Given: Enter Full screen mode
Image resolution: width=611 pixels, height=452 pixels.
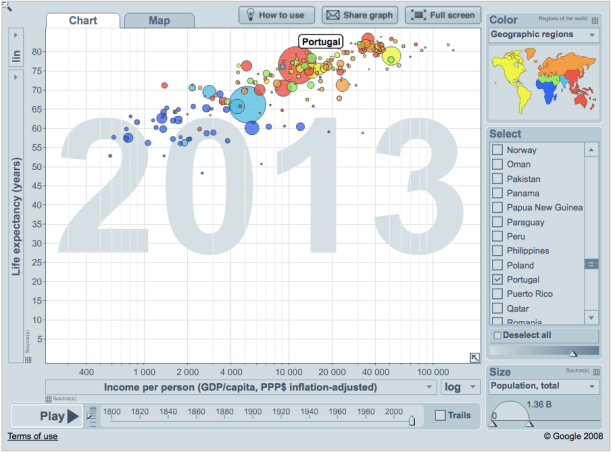Looking at the screenshot, I should pyautogui.click(x=442, y=15).
